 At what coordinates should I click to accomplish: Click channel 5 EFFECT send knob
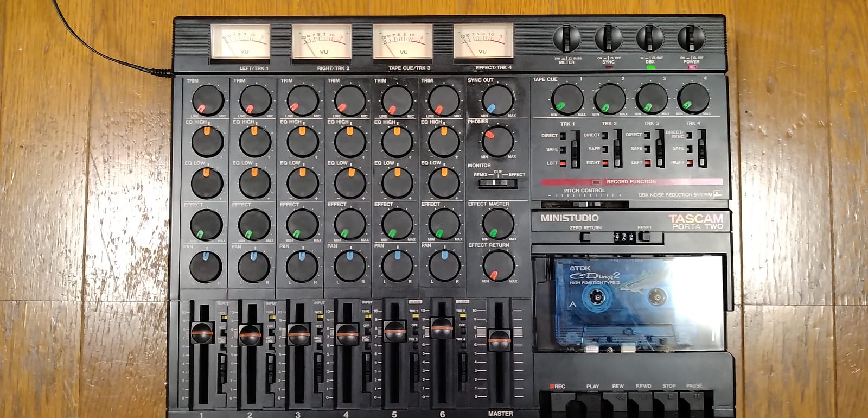pos(397,224)
